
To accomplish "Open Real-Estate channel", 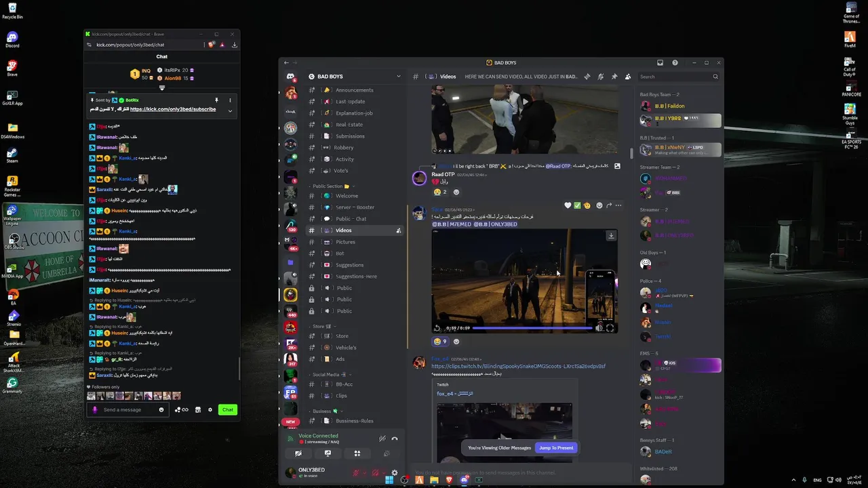I will [354, 125].
